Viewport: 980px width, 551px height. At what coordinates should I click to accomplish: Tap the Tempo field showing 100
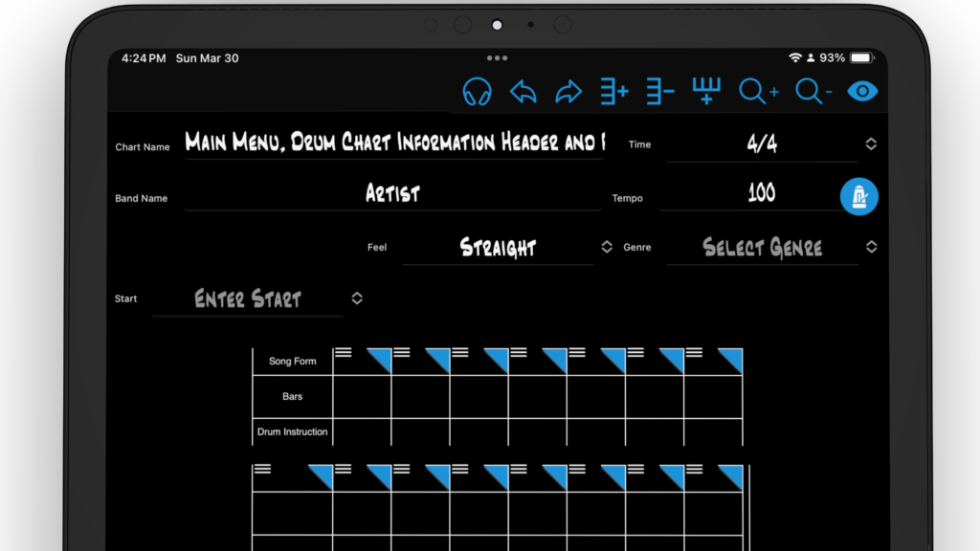[x=761, y=193]
